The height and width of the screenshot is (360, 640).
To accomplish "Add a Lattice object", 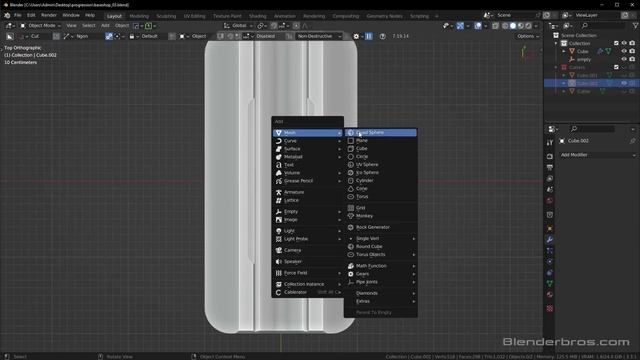I will point(308,200).
